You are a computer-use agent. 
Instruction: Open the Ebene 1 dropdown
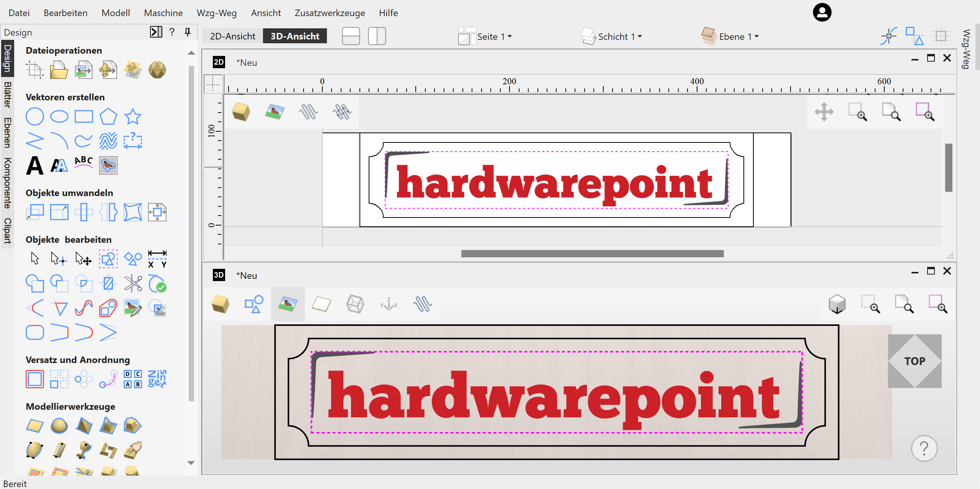tap(730, 36)
